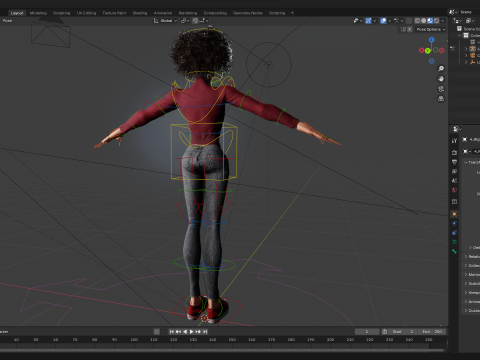Viewport: 480px width, 360px height.
Task: Toggle auto keying record button
Action: click(x=157, y=332)
